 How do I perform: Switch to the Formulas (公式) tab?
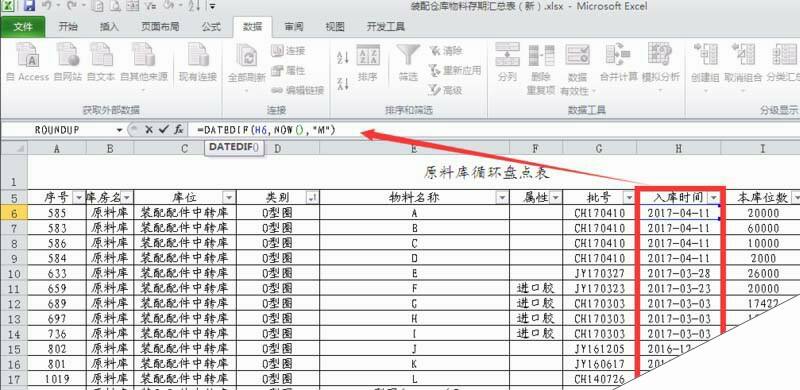click(x=211, y=27)
